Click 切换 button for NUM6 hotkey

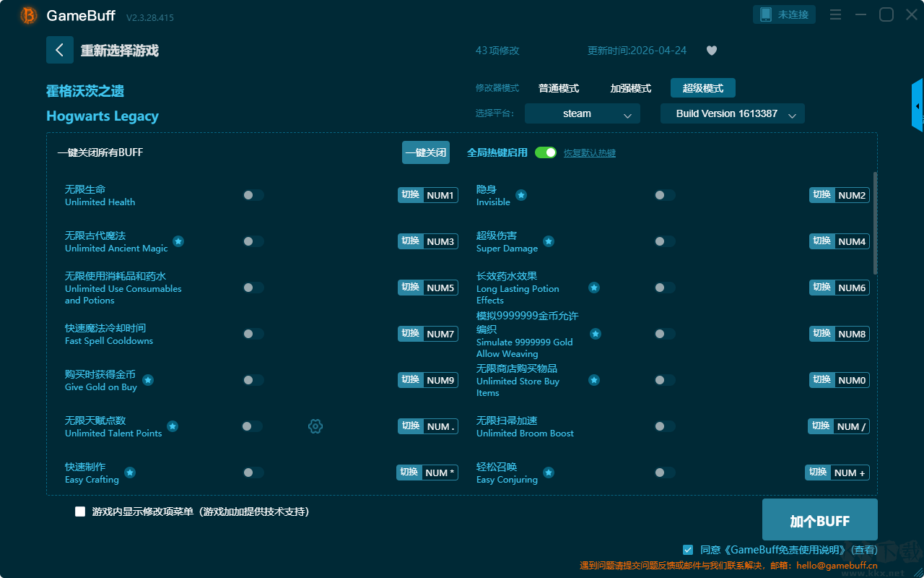(x=822, y=288)
